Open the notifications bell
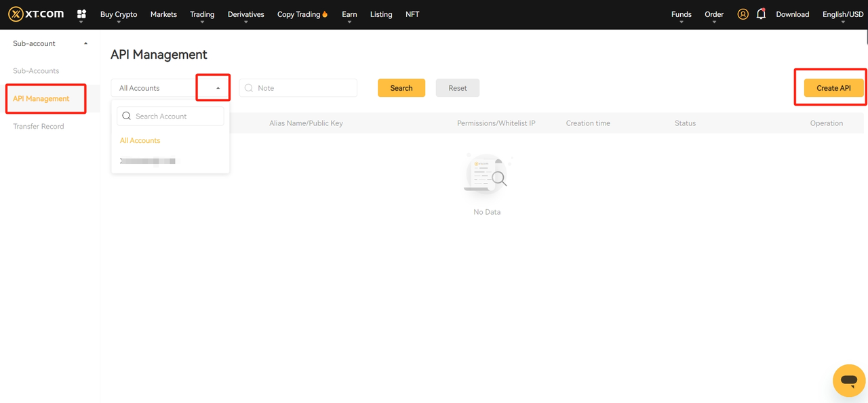868x403 pixels. pyautogui.click(x=761, y=14)
